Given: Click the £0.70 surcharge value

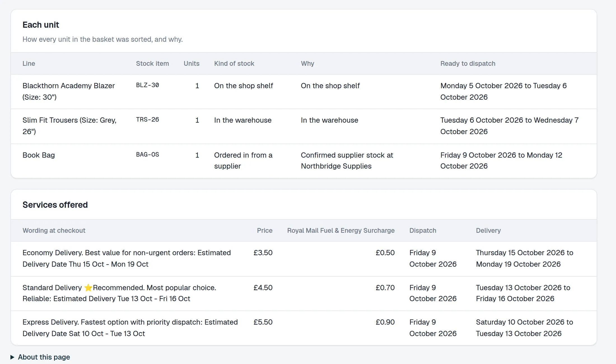Looking at the screenshot, I should coord(385,288).
